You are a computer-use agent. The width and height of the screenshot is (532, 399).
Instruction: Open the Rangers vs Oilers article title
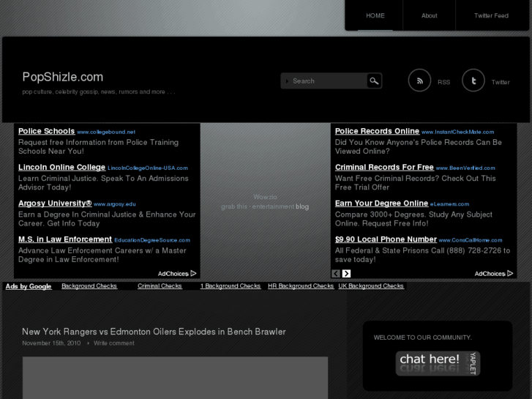pos(154,332)
